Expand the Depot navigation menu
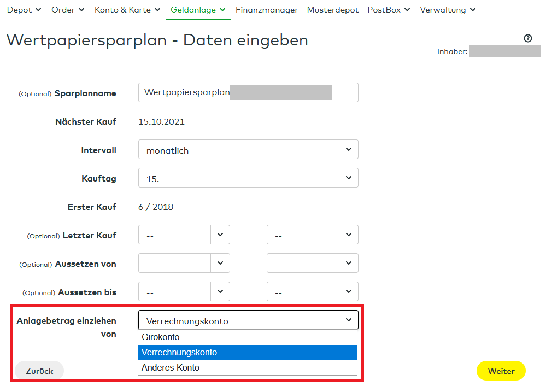 pyautogui.click(x=24, y=9)
